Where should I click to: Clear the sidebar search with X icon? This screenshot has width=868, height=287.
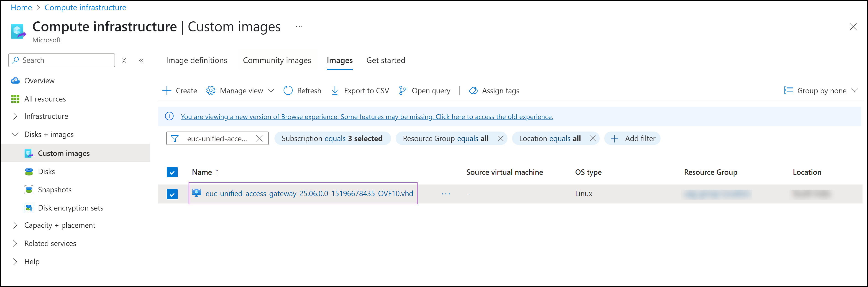124,60
